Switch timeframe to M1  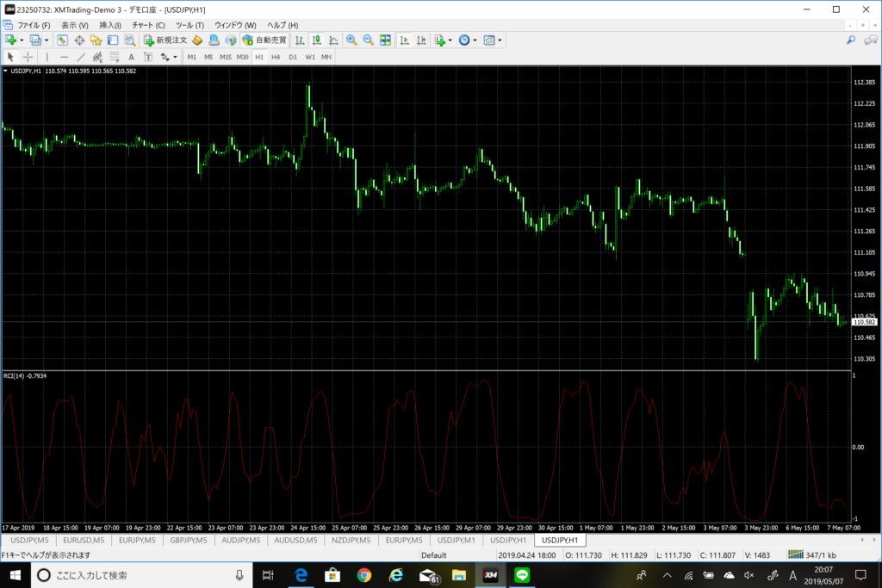pos(192,57)
